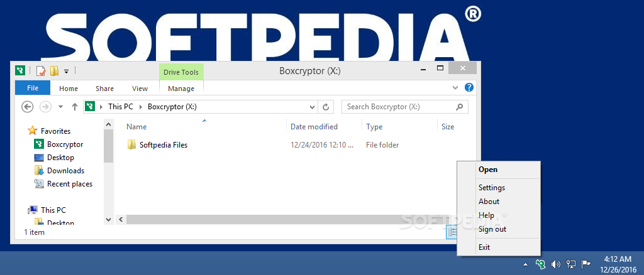Click the Favorites star icon
This screenshot has width=644, height=275.
click(x=33, y=131)
